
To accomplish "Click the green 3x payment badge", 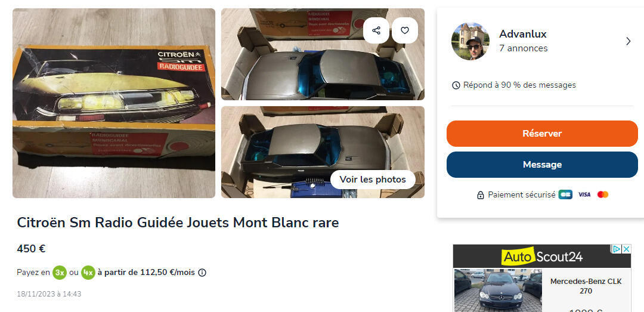I will tap(60, 273).
